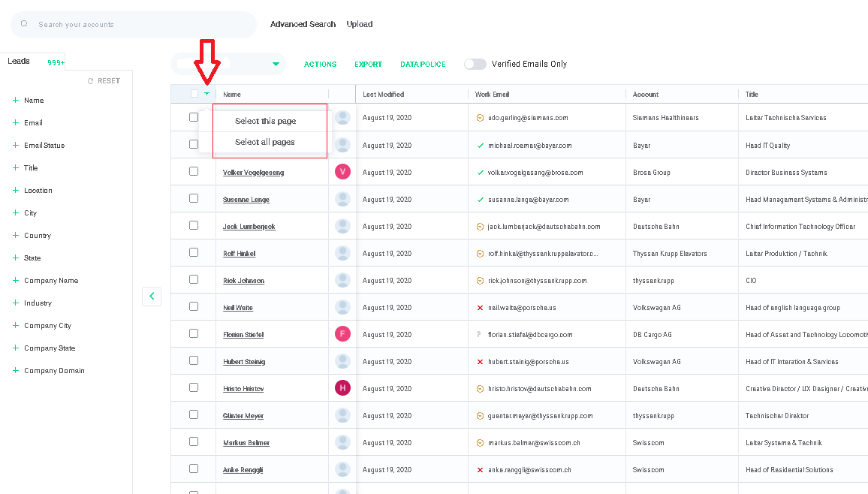
Task: Choose 'Select all pages' menu option
Action: coord(264,142)
